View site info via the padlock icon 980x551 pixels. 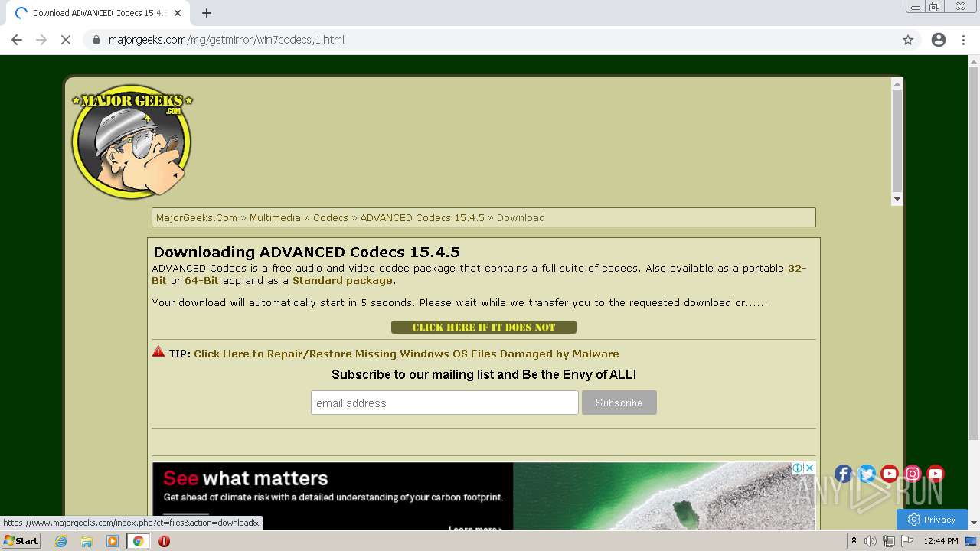[96, 40]
